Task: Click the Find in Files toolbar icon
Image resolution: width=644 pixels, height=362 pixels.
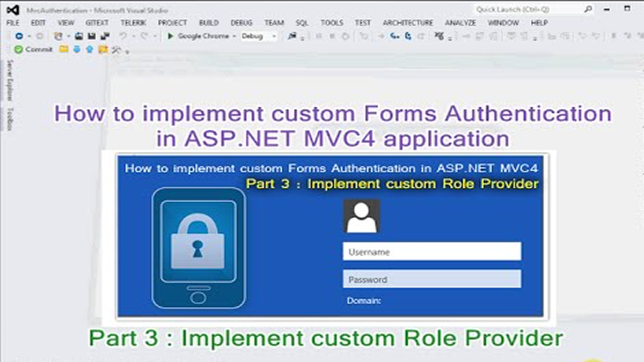Action: 292,36
